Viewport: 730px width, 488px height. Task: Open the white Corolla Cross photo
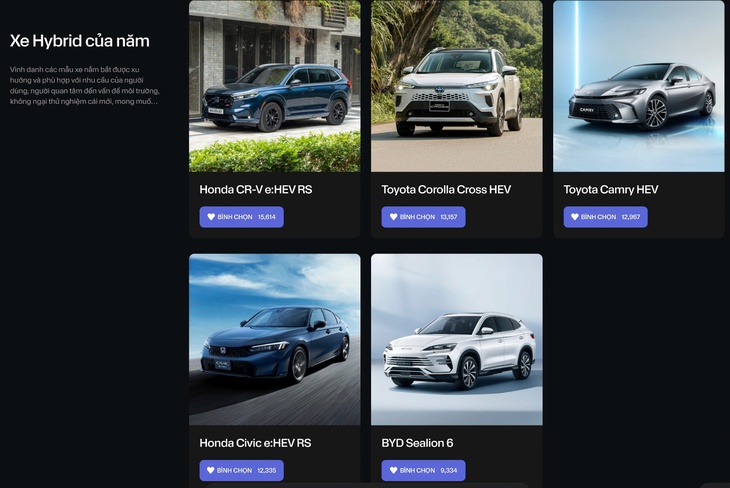(x=457, y=86)
